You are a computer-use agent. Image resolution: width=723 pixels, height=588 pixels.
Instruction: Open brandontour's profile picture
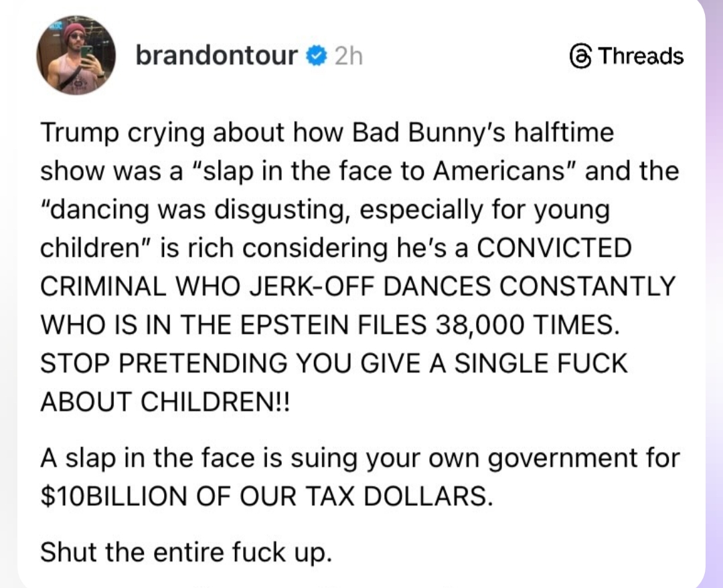click(x=76, y=56)
